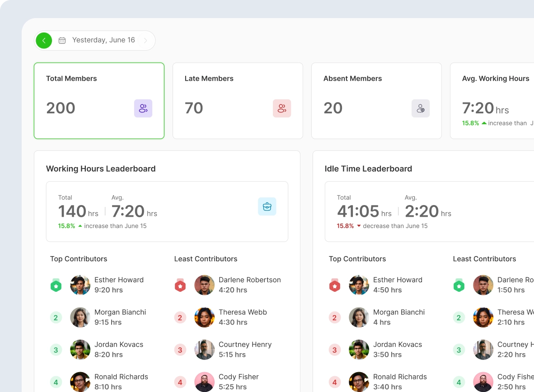Click Cody Fisher's avatar with pink background
This screenshot has width=534, height=392.
[205, 382]
